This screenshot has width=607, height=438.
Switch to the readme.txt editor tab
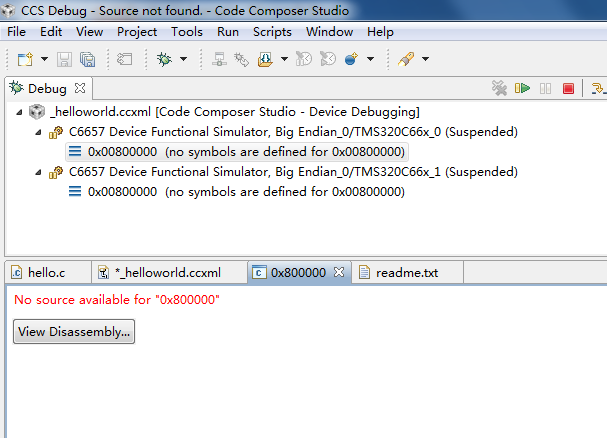(x=406, y=273)
